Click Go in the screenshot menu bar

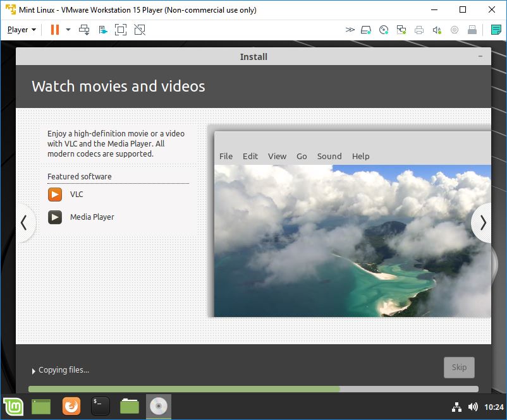tap(302, 157)
